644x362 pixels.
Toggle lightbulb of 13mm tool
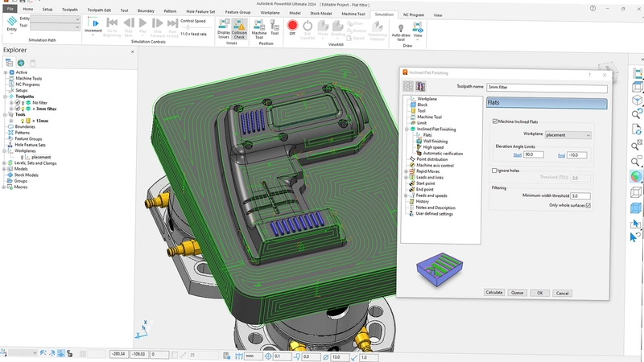pyautogui.click(x=23, y=121)
